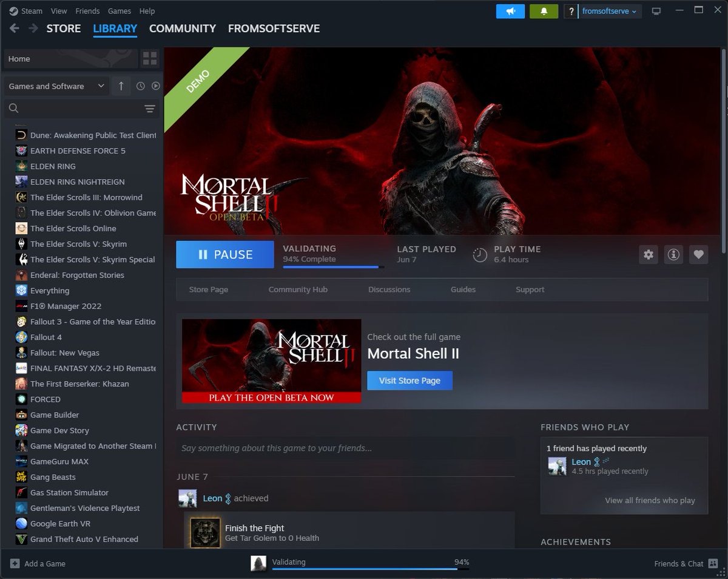The width and height of the screenshot is (728, 579).
Task: Open game settings gear icon
Action: pyautogui.click(x=649, y=254)
